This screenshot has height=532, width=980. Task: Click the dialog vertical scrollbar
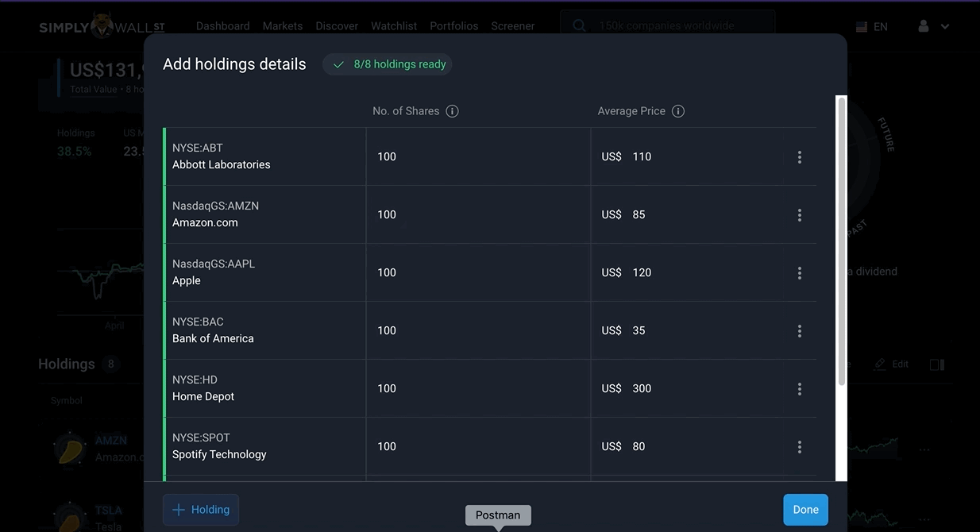[842, 242]
